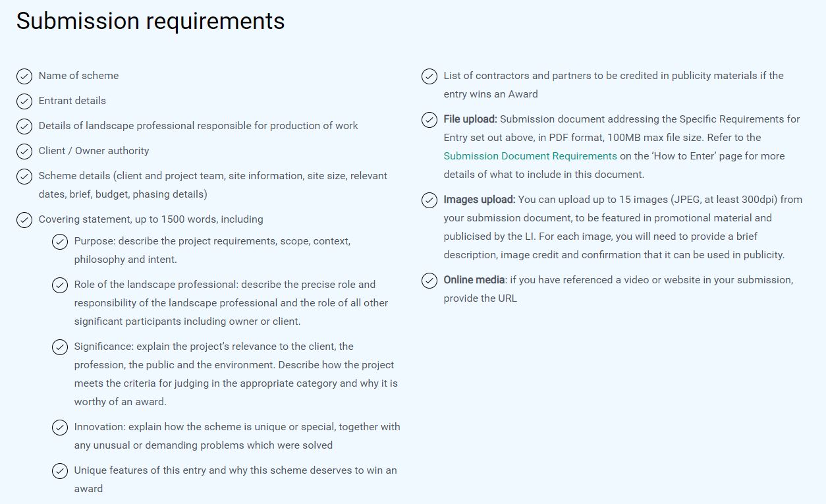Click the check icon next to Purpose item
Viewport: 826px width, 504px height.
point(60,242)
